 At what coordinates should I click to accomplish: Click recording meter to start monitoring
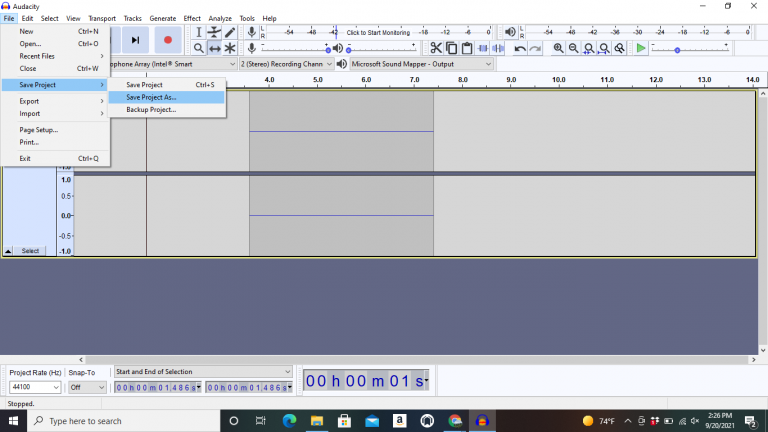point(378,32)
